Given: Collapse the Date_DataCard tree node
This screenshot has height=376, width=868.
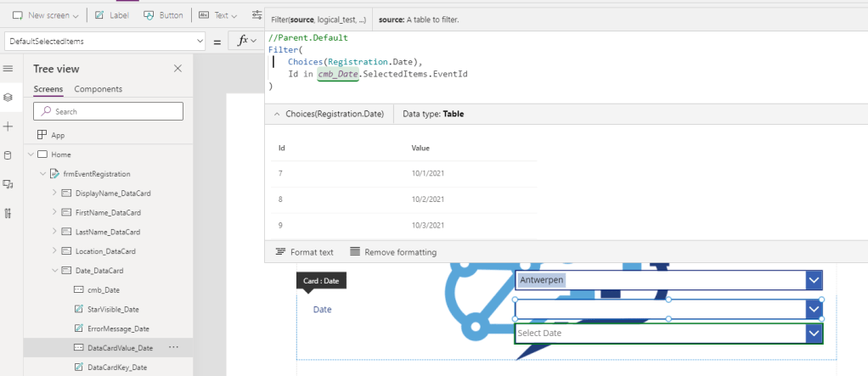Looking at the screenshot, I should (56, 271).
